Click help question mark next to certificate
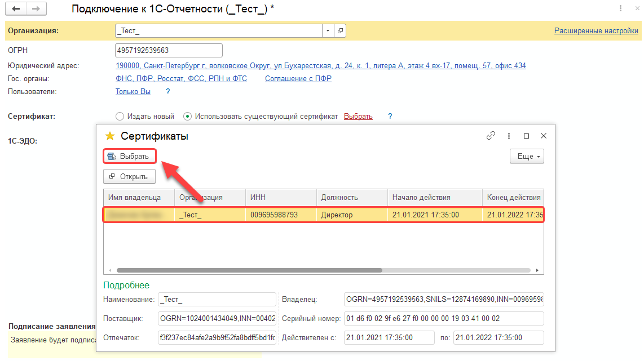Image resolution: width=644 pixels, height=361 pixels. (390, 117)
